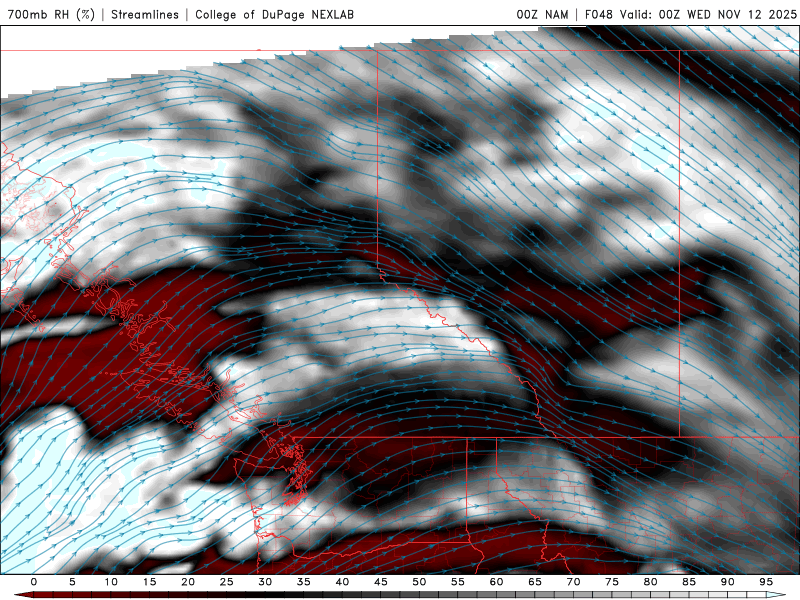The width and height of the screenshot is (800, 600).
Task: Click the colorbar label "0"
Action: tap(34, 582)
